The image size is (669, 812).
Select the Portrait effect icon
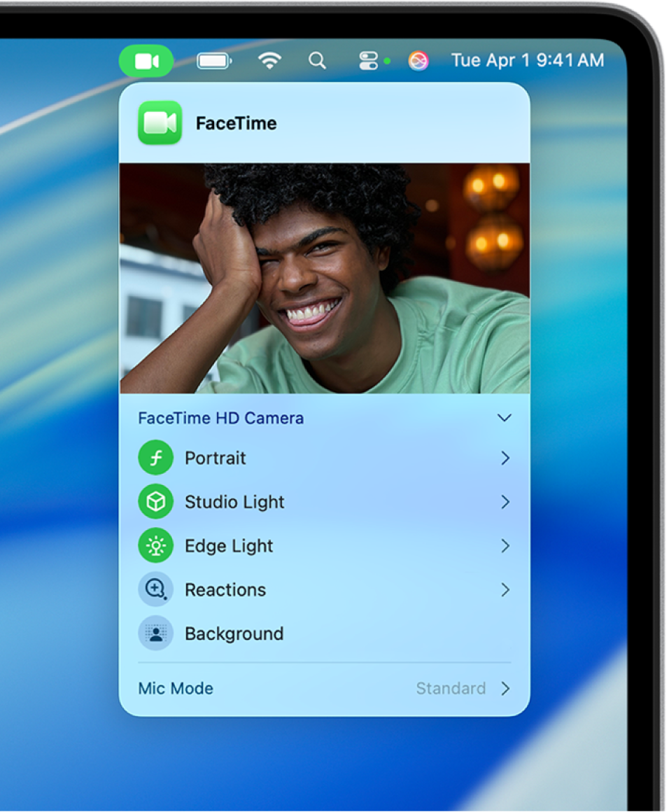tap(155, 458)
